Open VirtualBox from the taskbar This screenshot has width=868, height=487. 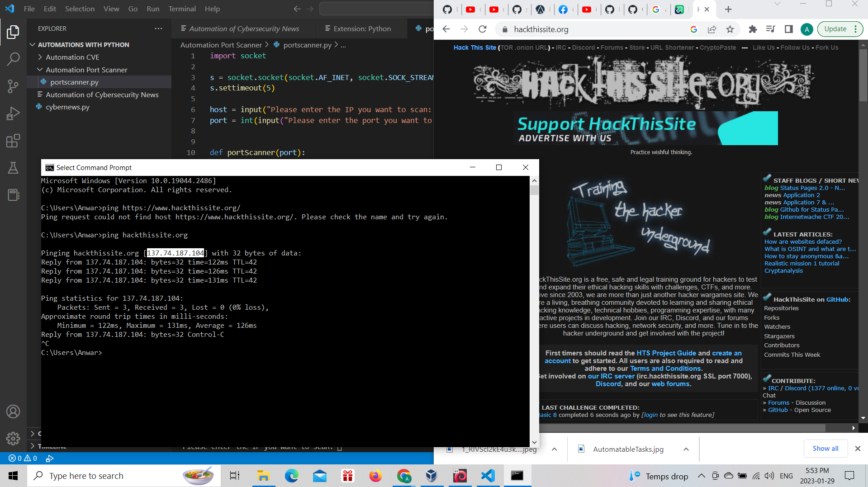coord(432,476)
